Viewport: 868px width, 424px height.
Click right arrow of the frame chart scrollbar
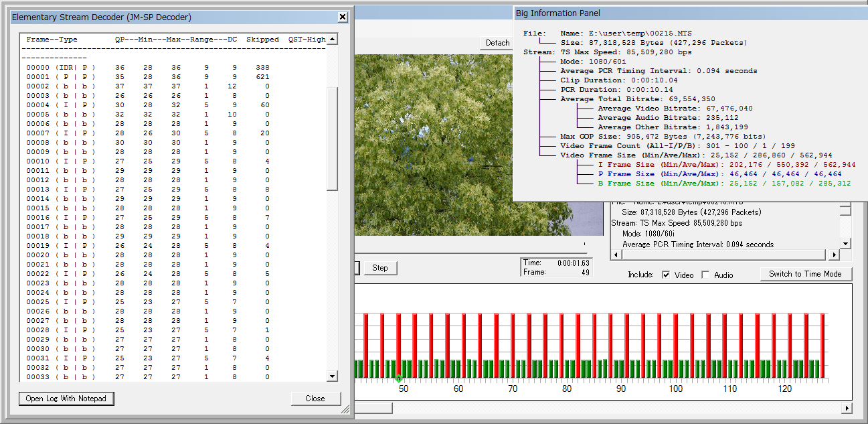847,408
